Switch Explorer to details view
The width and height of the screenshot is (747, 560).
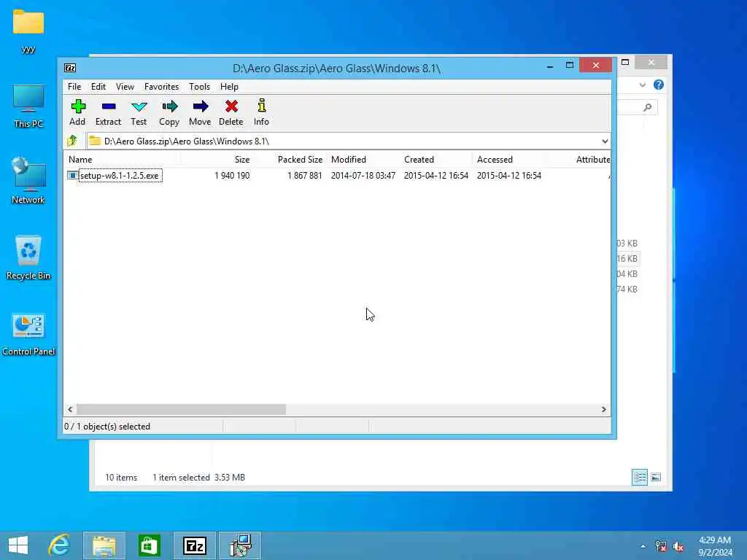click(x=639, y=477)
